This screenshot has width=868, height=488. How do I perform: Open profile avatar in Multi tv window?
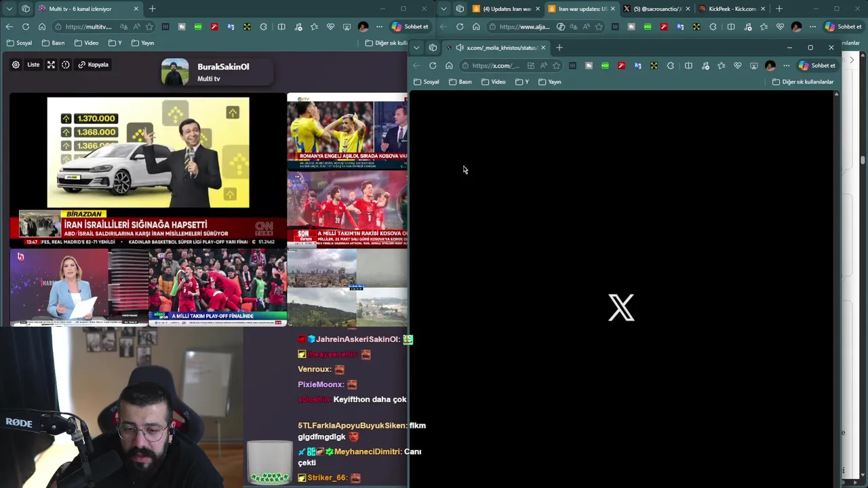363,26
